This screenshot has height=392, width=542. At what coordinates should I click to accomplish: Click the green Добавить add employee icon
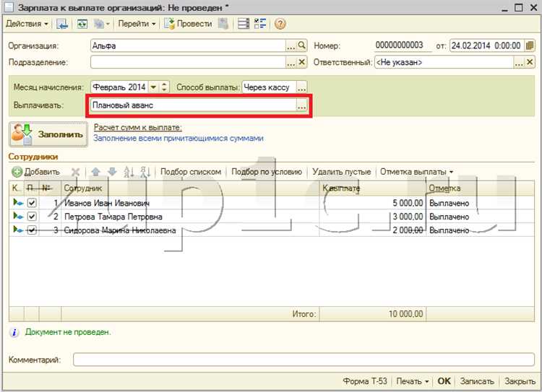pyautogui.click(x=17, y=172)
